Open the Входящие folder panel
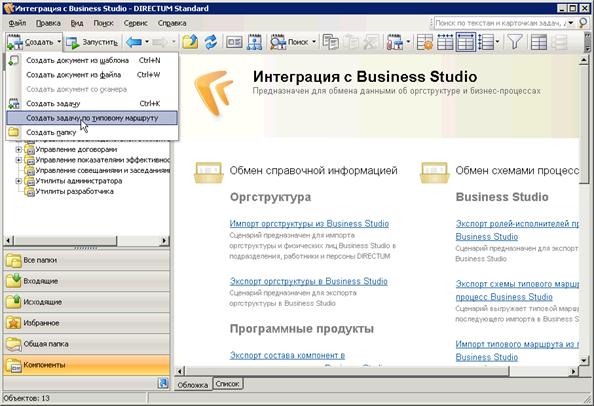This screenshot has width=594, height=406. (87, 281)
